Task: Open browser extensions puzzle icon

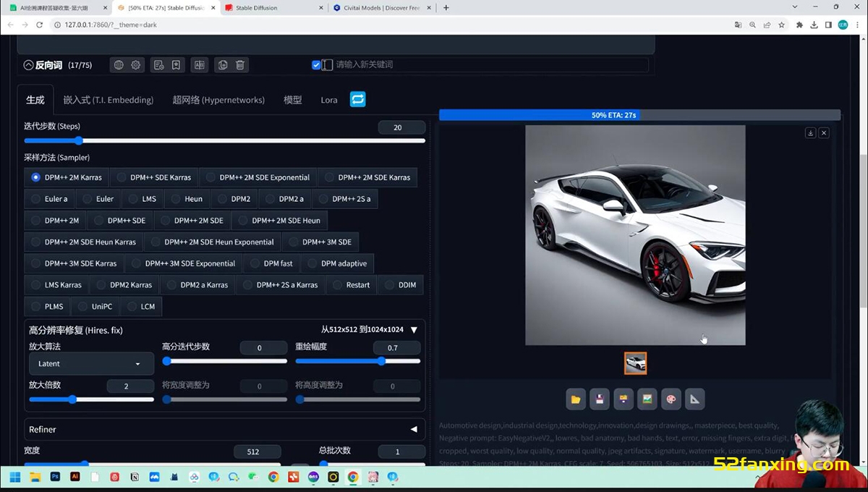Action: [799, 25]
